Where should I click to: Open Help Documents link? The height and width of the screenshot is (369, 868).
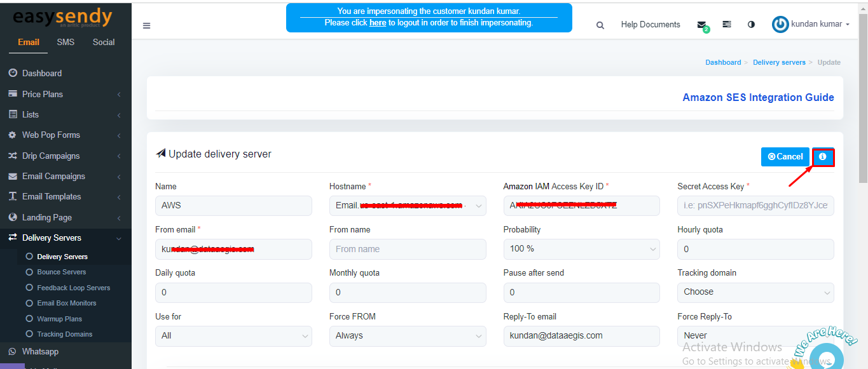[651, 25]
